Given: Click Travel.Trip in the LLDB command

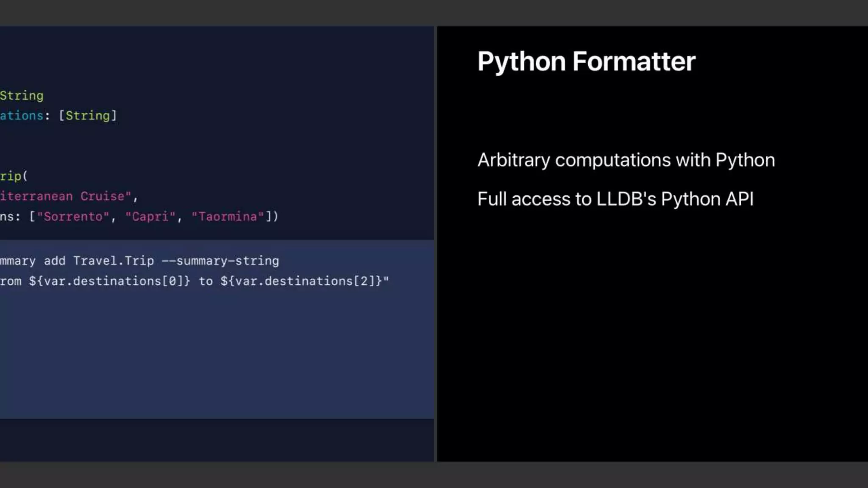Looking at the screenshot, I should pos(113,261).
